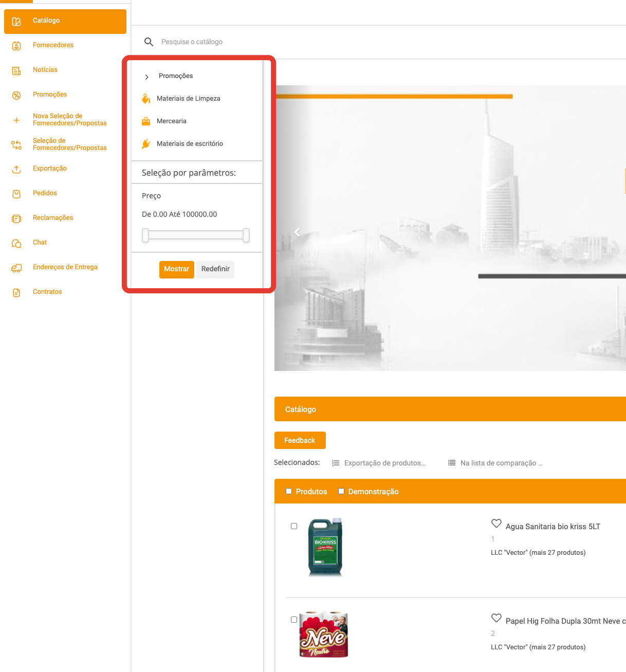This screenshot has height=672, width=626.
Task: Click the Feedback button
Action: click(x=300, y=440)
